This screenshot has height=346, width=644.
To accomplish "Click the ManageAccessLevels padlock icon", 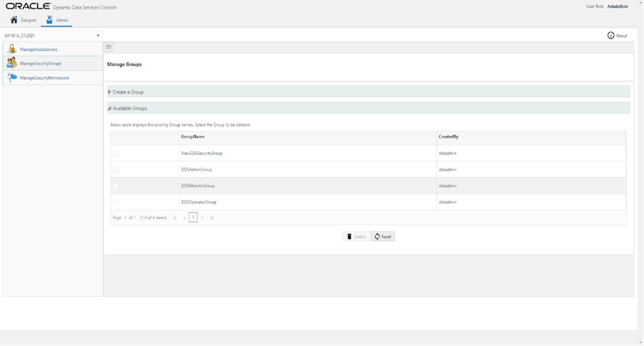I will (x=12, y=49).
